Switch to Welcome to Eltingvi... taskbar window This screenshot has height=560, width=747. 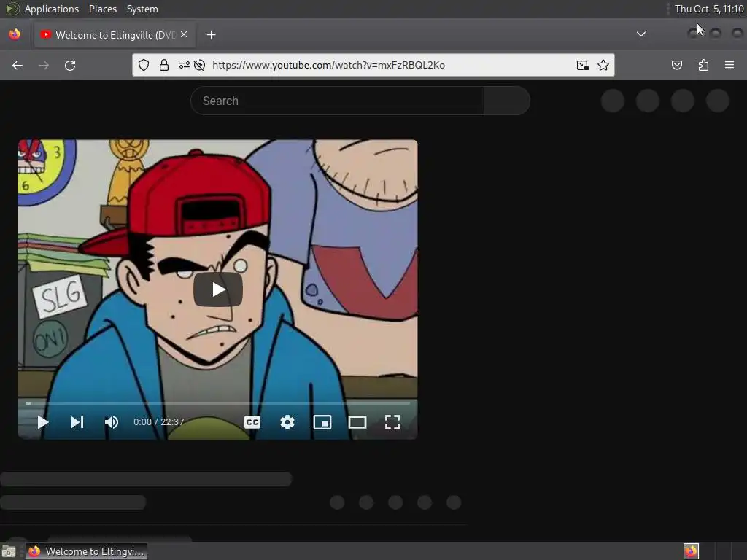pos(86,551)
